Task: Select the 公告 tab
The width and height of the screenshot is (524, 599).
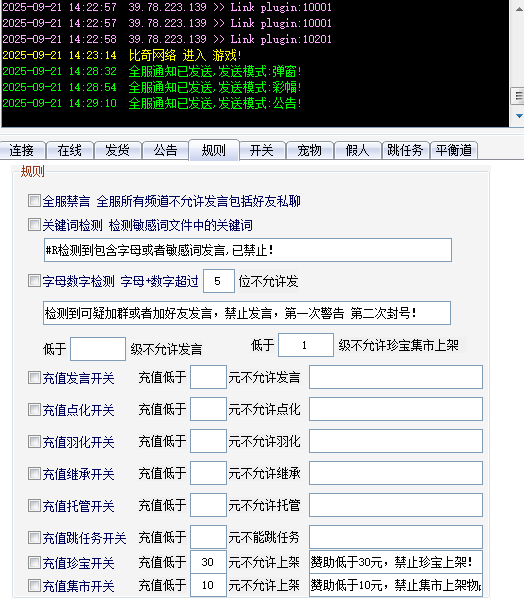Action: tap(166, 150)
